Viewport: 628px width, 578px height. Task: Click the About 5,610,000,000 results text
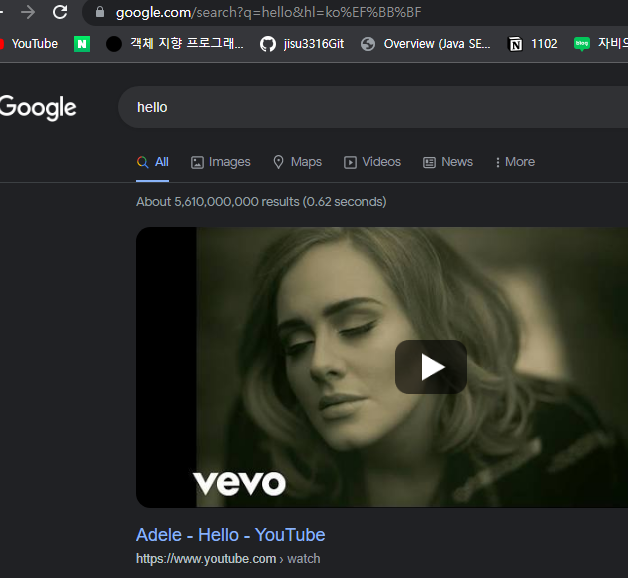(261, 201)
